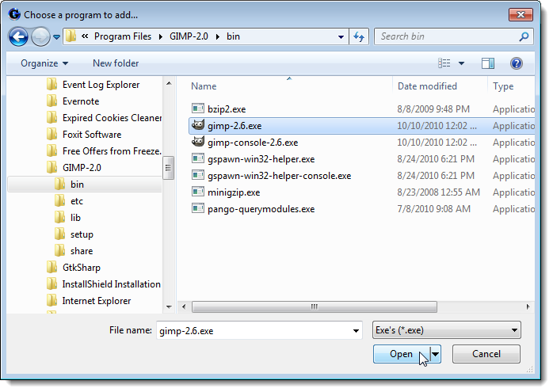Click the folder tree vertical scrollbar thumb
553x392 pixels.
(168, 168)
